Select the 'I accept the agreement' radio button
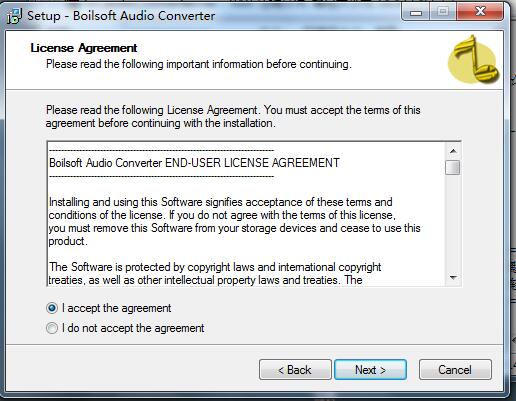The height and width of the screenshot is (401, 516). pos(52,308)
